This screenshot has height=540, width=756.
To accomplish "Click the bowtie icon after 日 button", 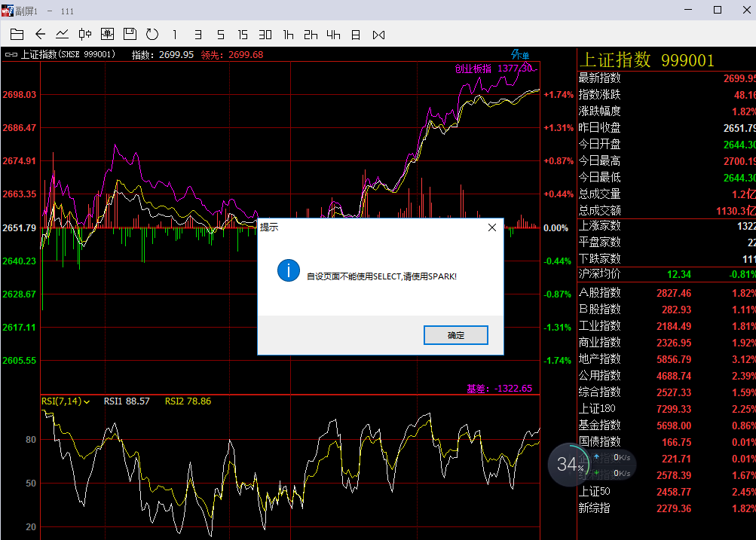I will click(x=378, y=35).
